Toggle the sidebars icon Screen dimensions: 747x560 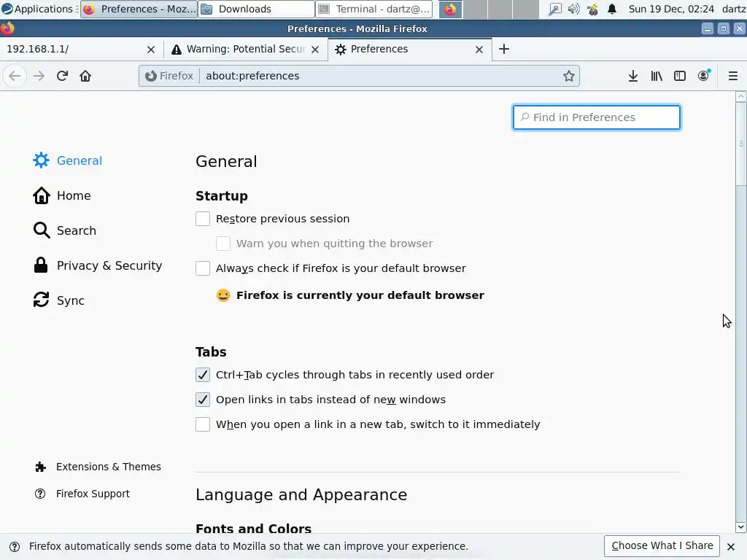point(680,76)
